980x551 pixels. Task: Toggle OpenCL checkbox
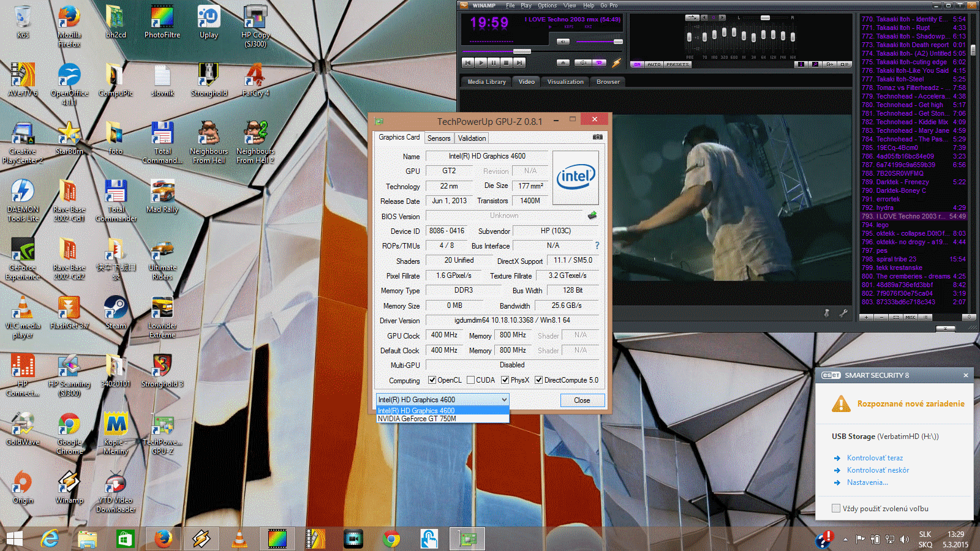(432, 380)
